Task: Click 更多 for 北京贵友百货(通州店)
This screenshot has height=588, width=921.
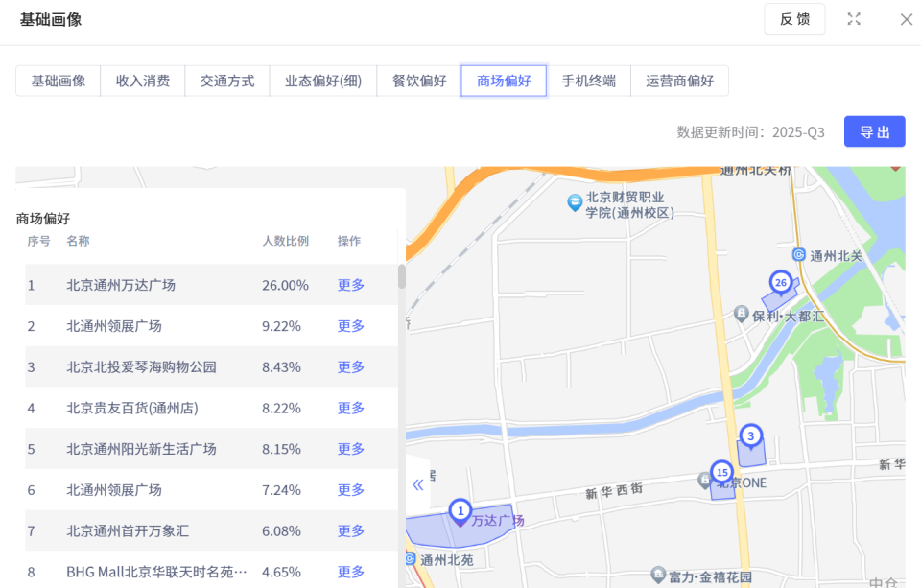Action: [x=350, y=408]
